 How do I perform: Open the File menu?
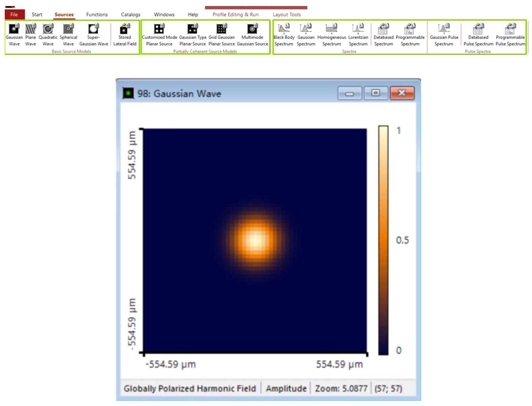pos(14,14)
